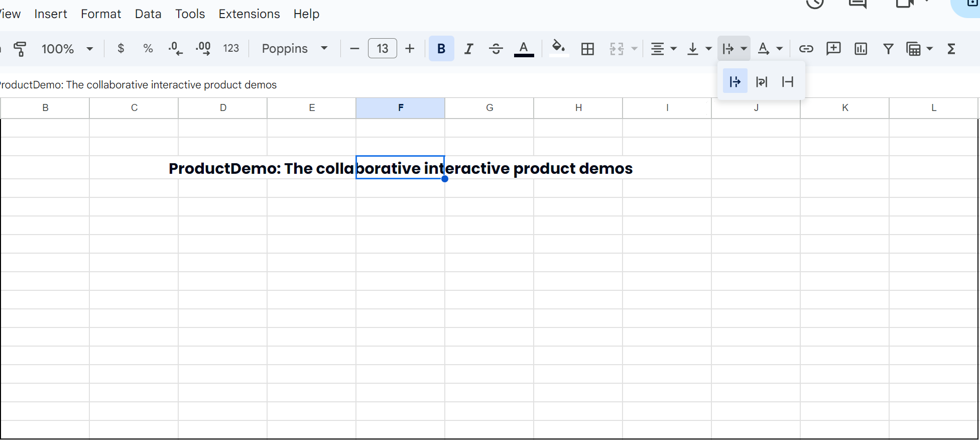Open the Tools menu
The image size is (980, 440).
tap(190, 14)
